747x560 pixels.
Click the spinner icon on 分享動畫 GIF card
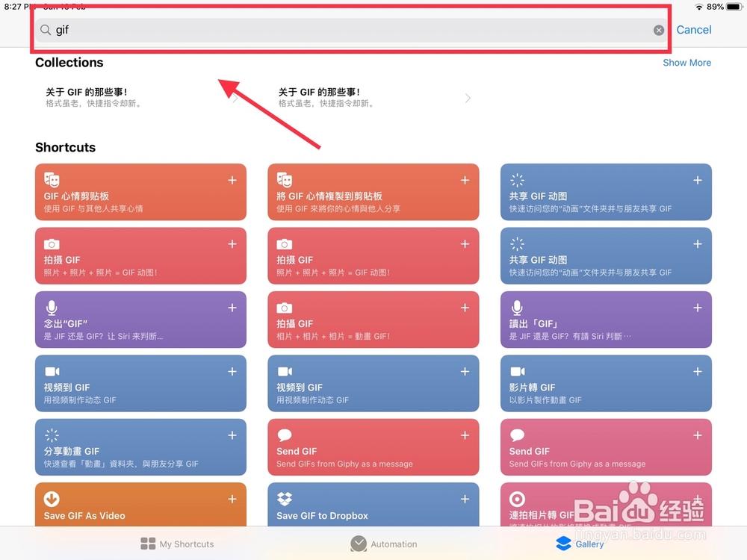click(x=52, y=435)
